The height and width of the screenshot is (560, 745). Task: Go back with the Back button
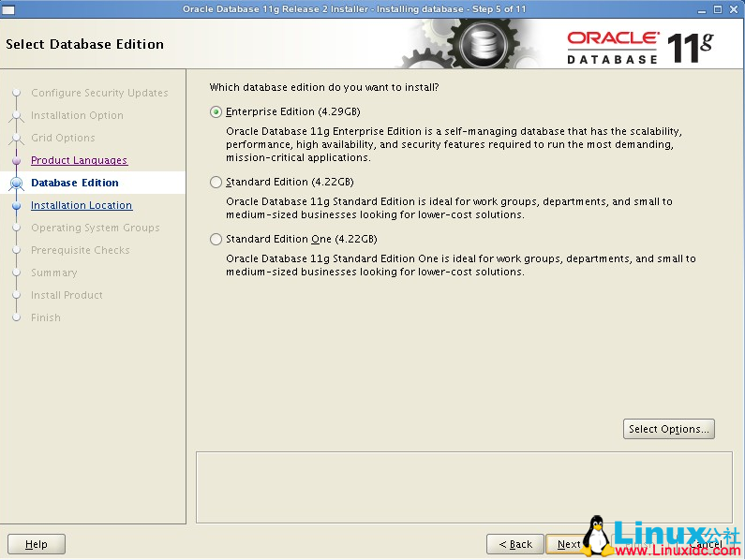coord(515,544)
